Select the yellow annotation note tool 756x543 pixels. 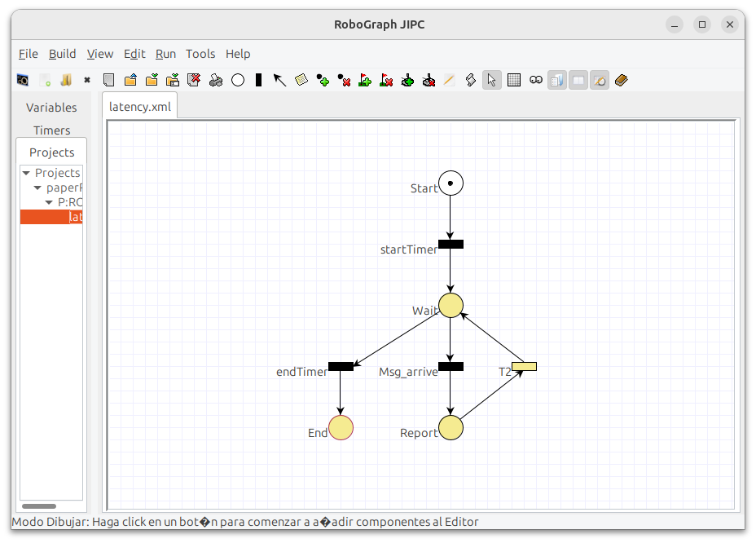tap(301, 80)
